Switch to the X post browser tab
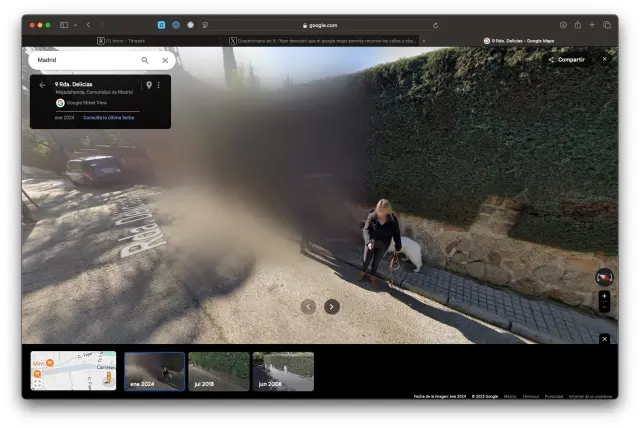This screenshot has height=428, width=640. tap(323, 41)
